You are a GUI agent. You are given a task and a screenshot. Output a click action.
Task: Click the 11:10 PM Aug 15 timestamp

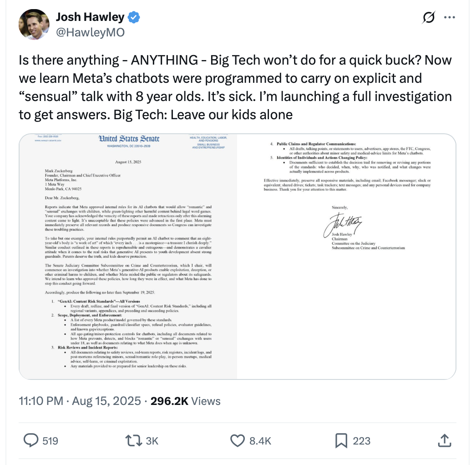click(80, 401)
